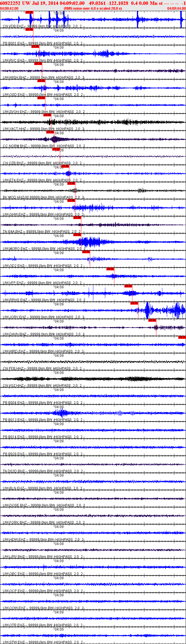The image size is (186, 644).
Task: Click the pick marker on CN.OZB trace
Action: [x=56, y=149]
